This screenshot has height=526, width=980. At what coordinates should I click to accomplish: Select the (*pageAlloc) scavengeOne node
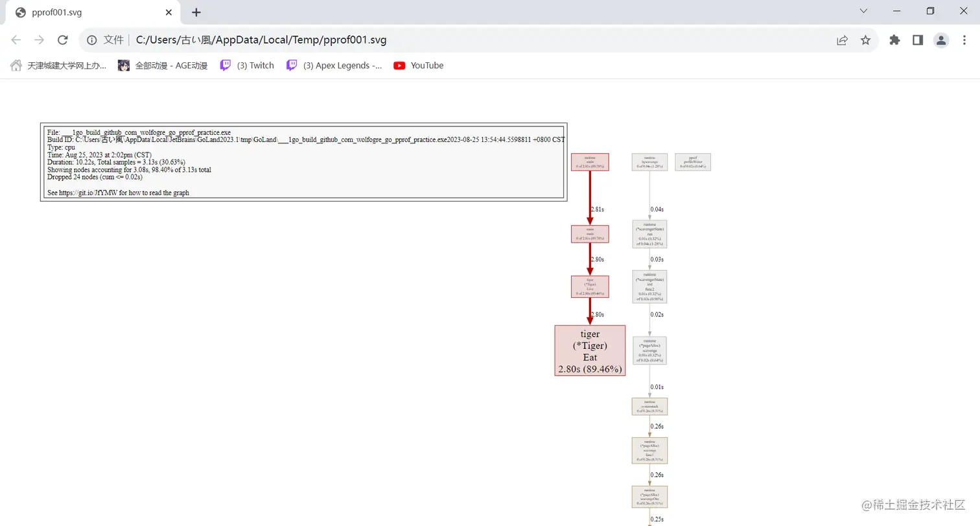click(649, 497)
